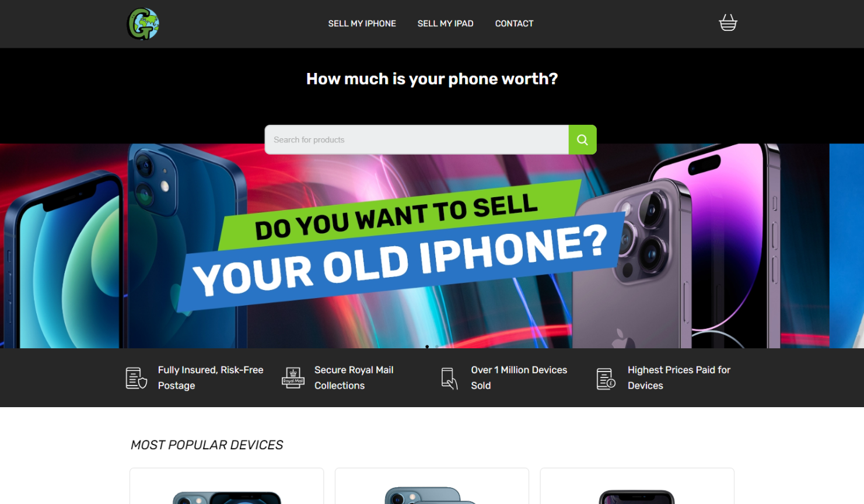This screenshot has width=864, height=504.
Task: Click the Royal Mail collections icon
Action: tap(293, 378)
